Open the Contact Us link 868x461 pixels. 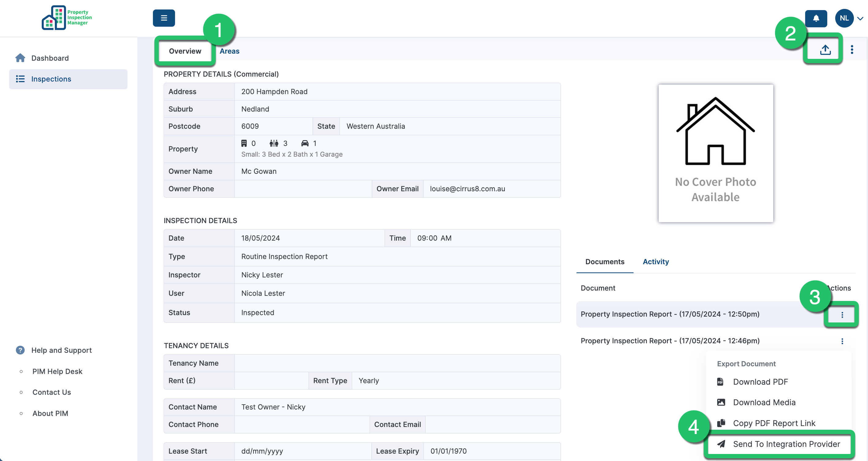click(51, 392)
